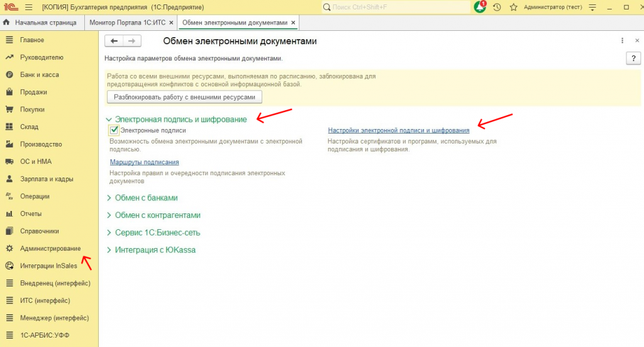The height and width of the screenshot is (347, 644).
Task: Click the ОС и НМА truck icon
Action: (x=9, y=162)
